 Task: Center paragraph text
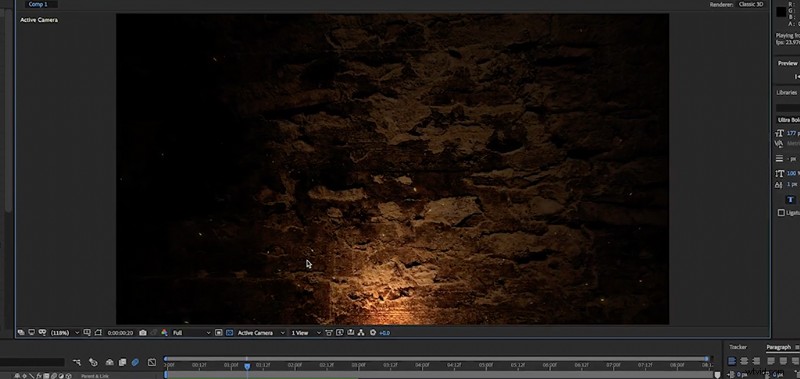(x=744, y=361)
